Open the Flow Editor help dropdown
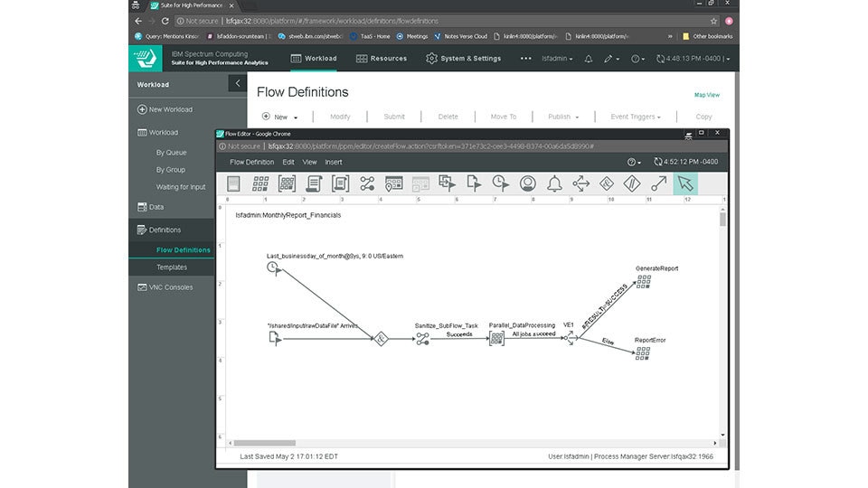Image resolution: width=868 pixels, height=488 pixels. pyautogui.click(x=634, y=162)
